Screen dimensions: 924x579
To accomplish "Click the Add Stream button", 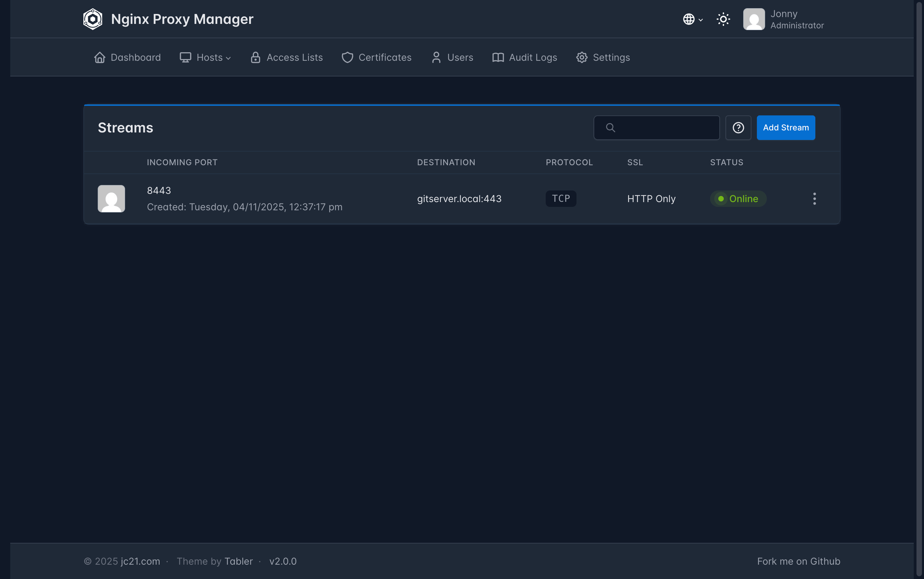I will click(786, 128).
